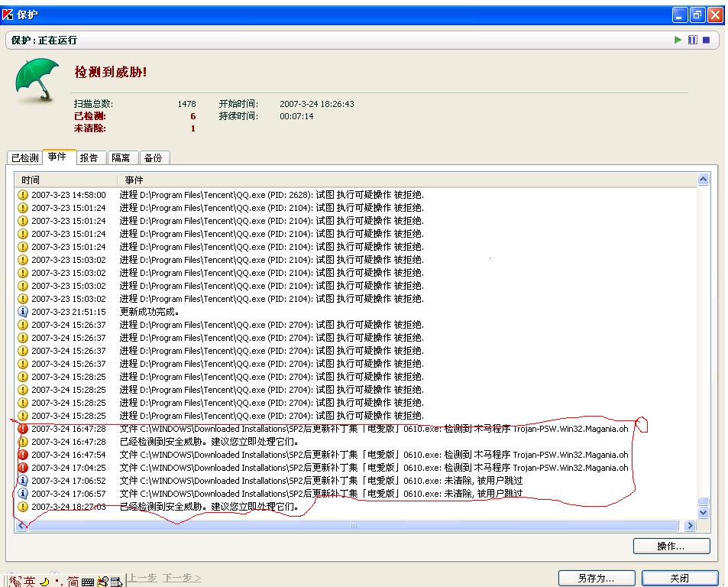Image resolution: width=728 pixels, height=587 pixels.
Task: Open the IME menu list icon
Action: (116, 582)
